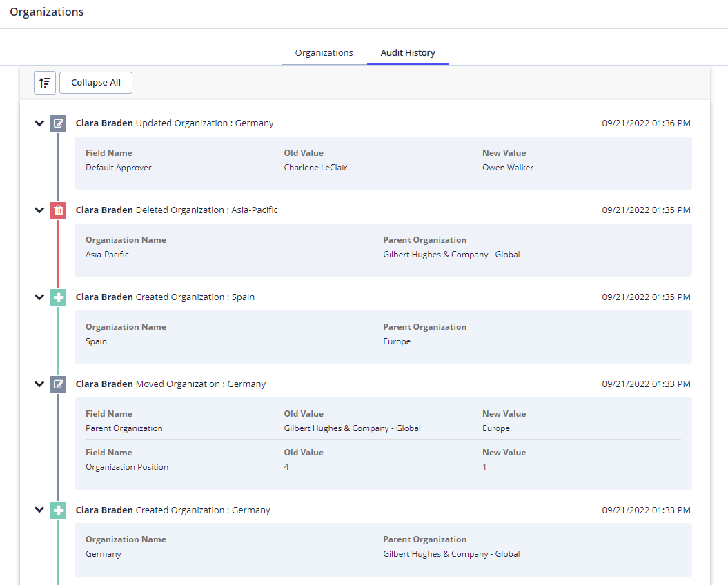Click the Deleted Organization Asia-Pacific entry title
728x585 pixels.
click(x=177, y=210)
